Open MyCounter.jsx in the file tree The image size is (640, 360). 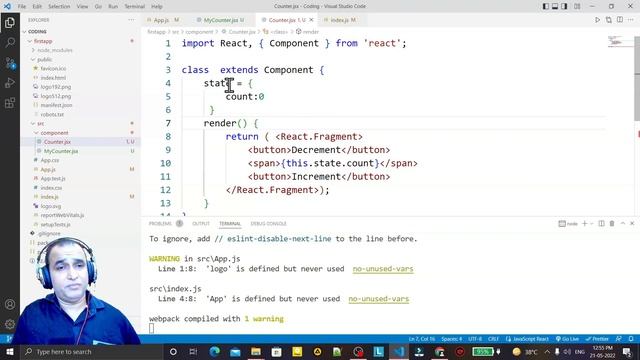point(61,151)
